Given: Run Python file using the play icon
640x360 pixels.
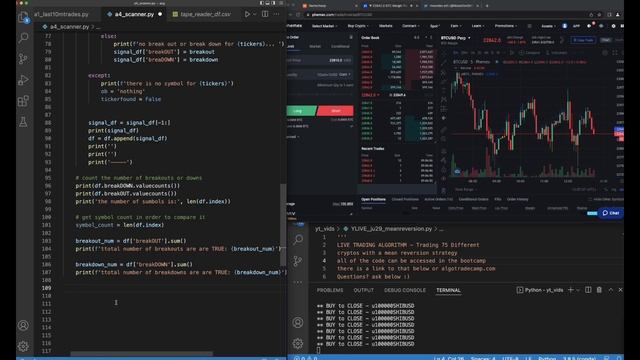Looking at the screenshot, I should pos(247,14).
